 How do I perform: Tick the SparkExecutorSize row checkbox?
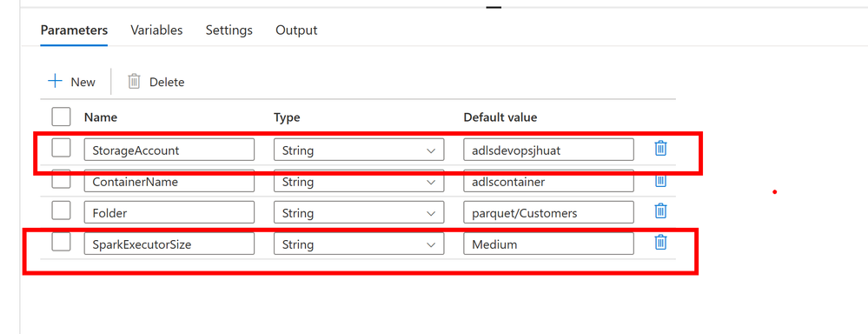tap(61, 242)
